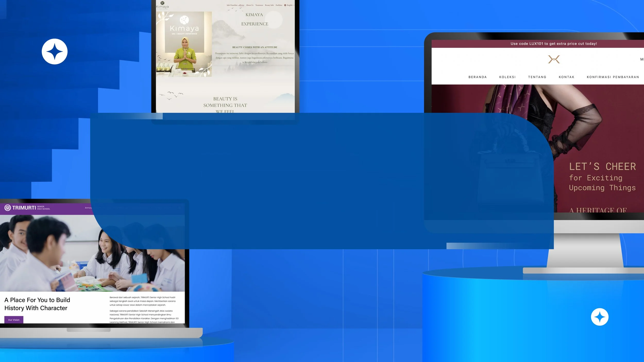Open the KOLEKSI navigation link
Screen dimensions: 644x362
[x=507, y=77]
